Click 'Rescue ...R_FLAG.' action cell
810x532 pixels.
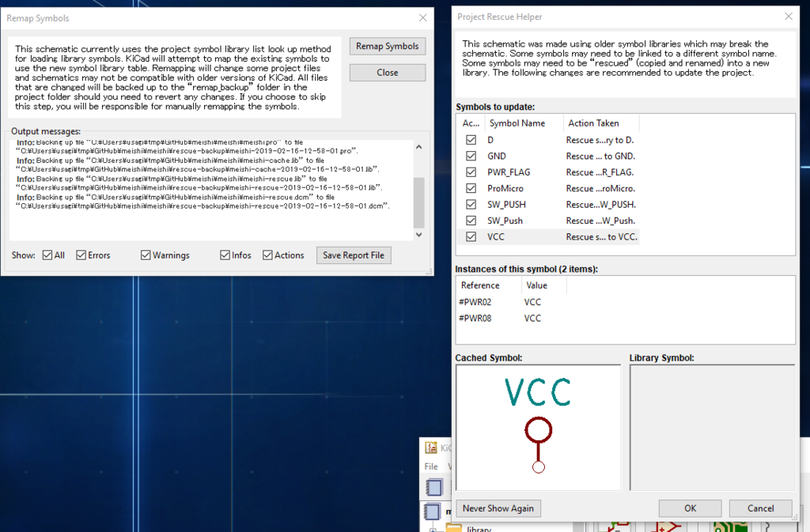[x=600, y=172]
